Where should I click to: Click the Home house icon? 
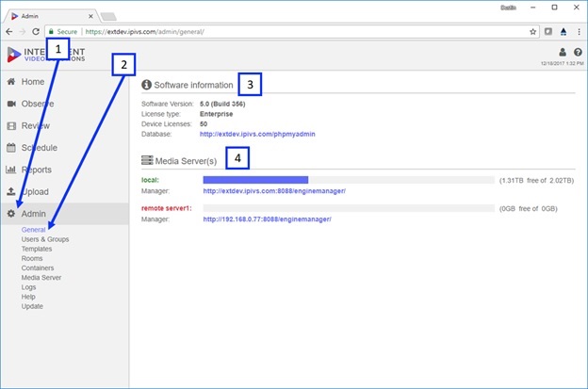pos(11,81)
